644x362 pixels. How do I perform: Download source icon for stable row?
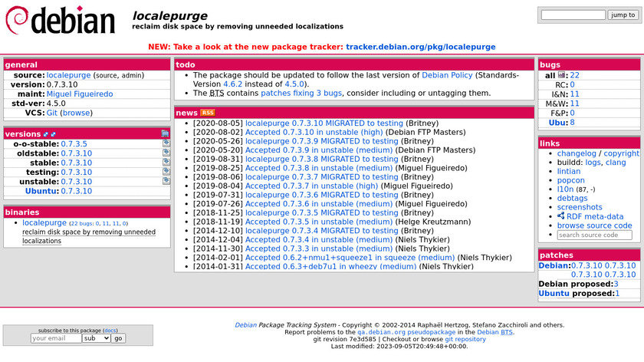point(166,163)
